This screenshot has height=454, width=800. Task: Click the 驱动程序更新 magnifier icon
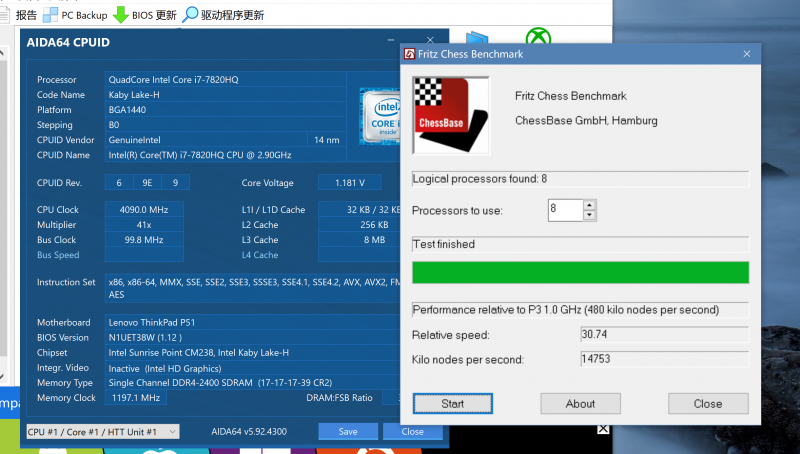[x=190, y=14]
